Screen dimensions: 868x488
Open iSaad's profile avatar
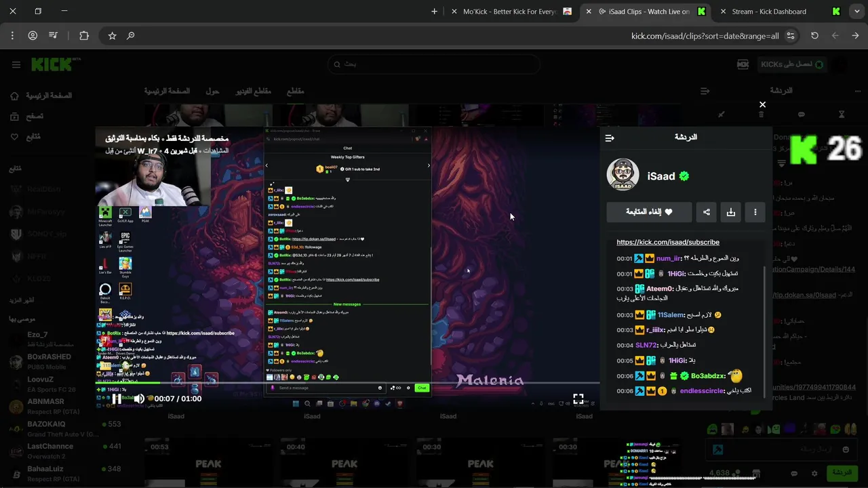point(623,175)
